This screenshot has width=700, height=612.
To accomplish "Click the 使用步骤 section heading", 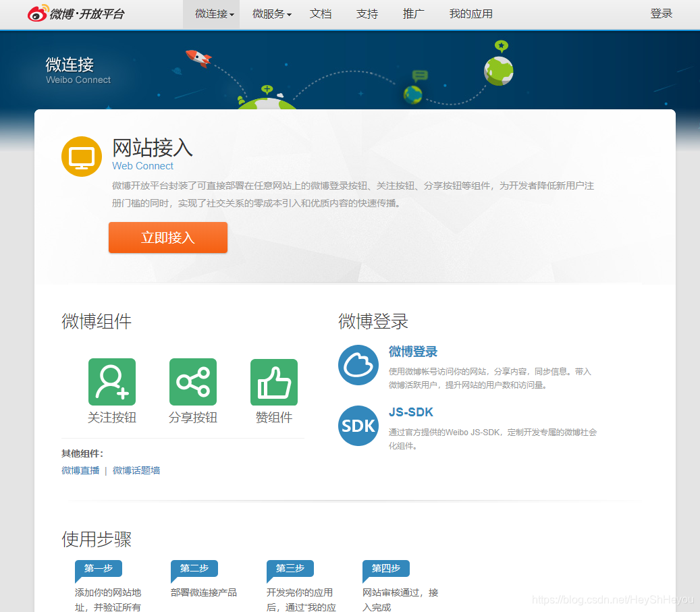I will (x=97, y=539).
